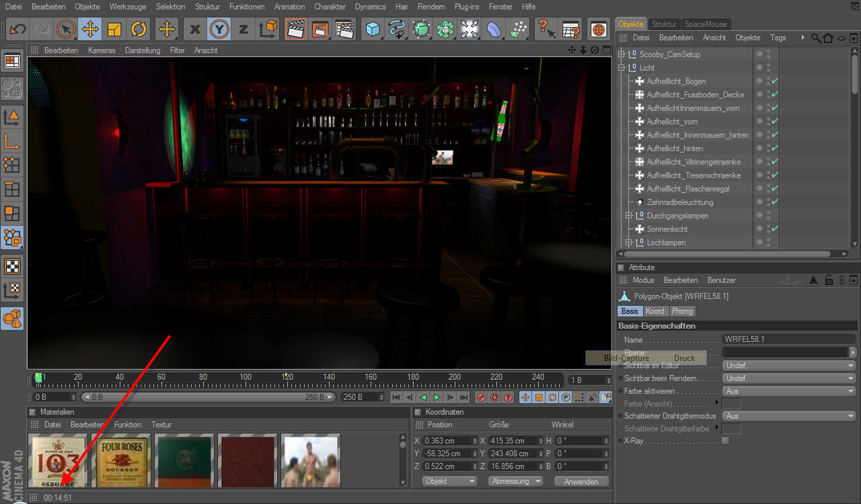Click the Anwenden button
Screen dimensions: 861x504
point(582,481)
